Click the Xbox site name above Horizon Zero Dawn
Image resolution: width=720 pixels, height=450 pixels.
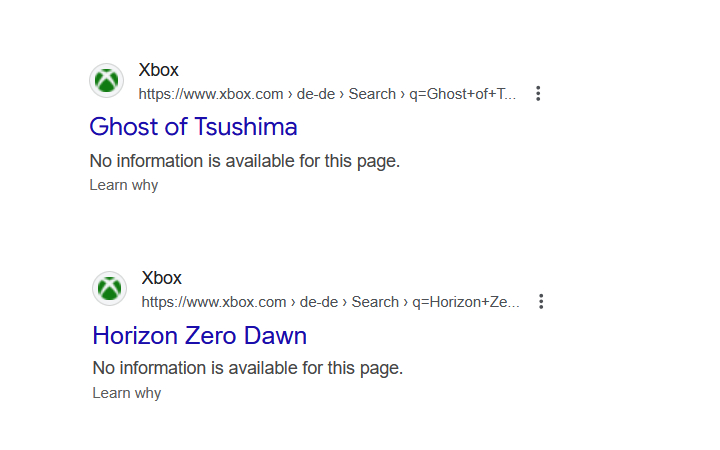click(x=161, y=278)
